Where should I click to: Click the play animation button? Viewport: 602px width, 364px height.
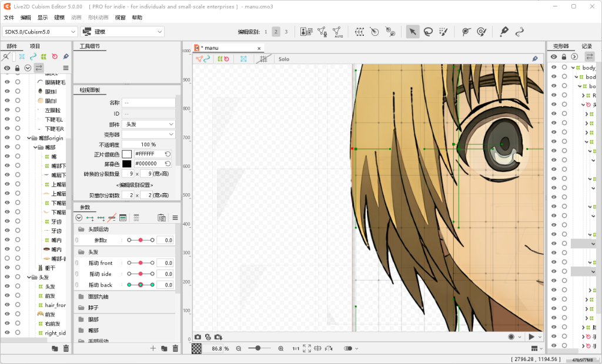point(531,337)
